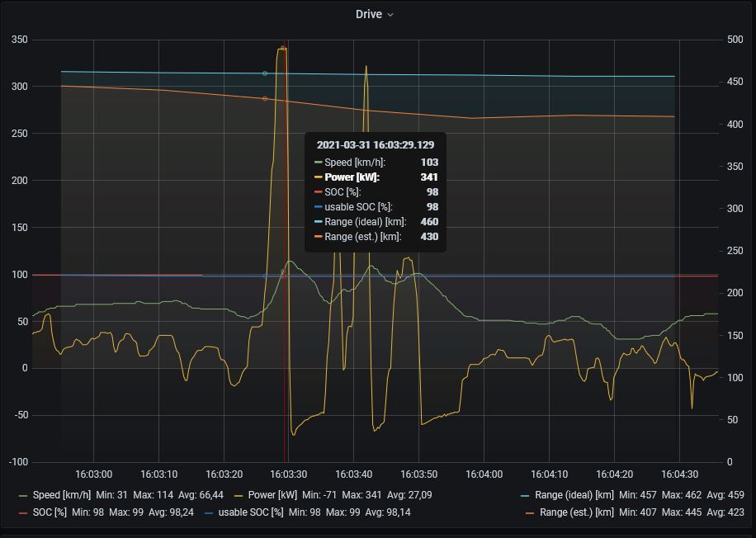This screenshot has width=756, height=538.
Task: Click Range (est.) legend 'Avg: 423' value
Action: [x=725, y=512]
